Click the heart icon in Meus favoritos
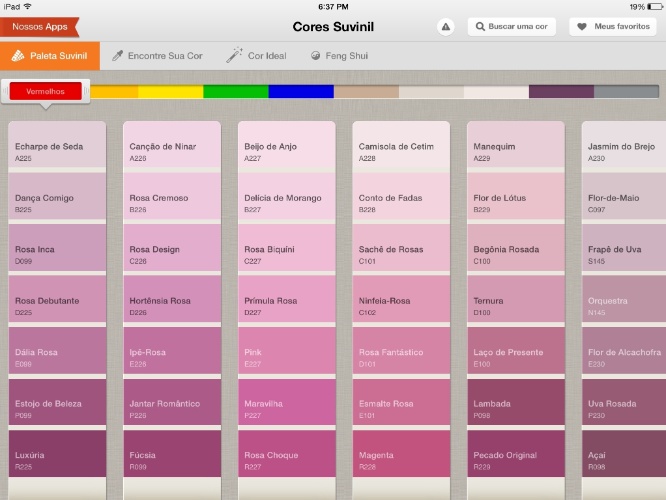This screenshot has height=500, width=666. 582,26
